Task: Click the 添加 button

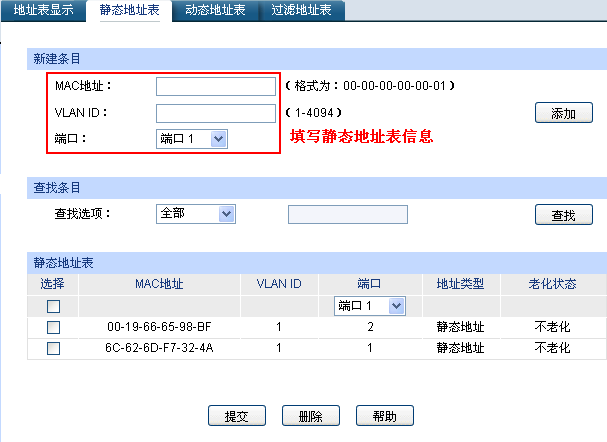Action: (564, 113)
